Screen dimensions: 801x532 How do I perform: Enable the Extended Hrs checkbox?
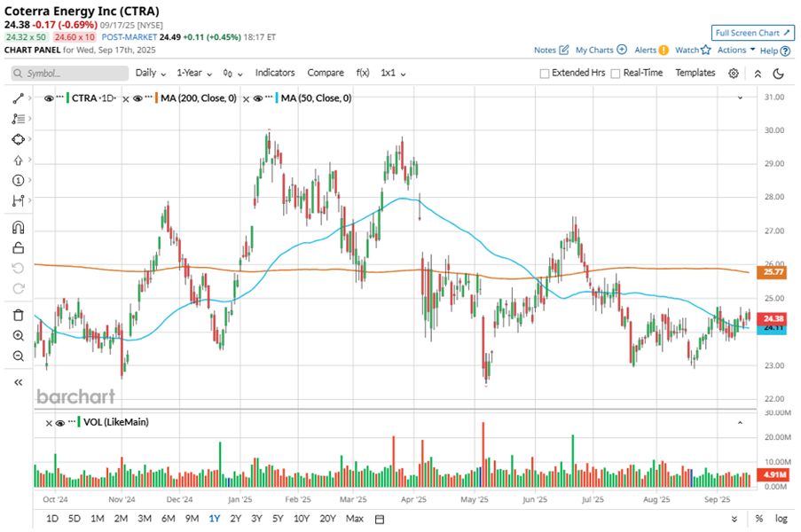[x=545, y=74]
